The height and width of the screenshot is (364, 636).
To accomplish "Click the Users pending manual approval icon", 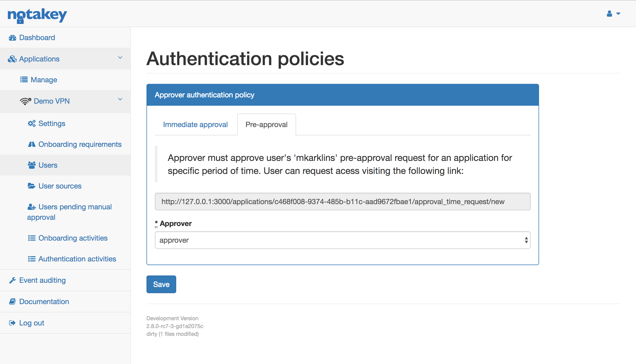I will coord(32,207).
